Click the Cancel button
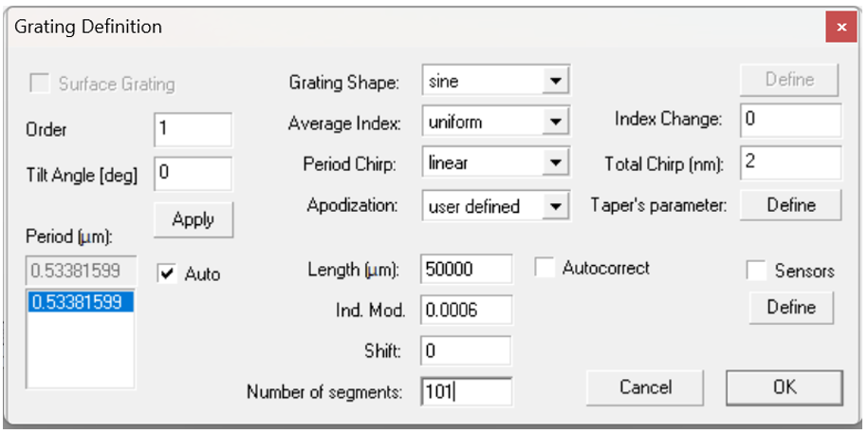The height and width of the screenshot is (434, 868). pyautogui.click(x=645, y=387)
